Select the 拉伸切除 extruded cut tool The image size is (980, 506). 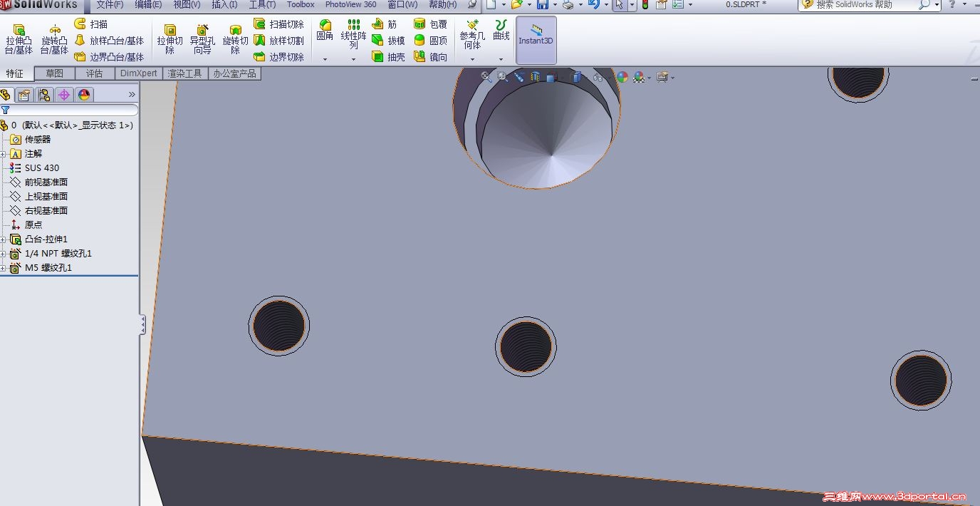170,39
